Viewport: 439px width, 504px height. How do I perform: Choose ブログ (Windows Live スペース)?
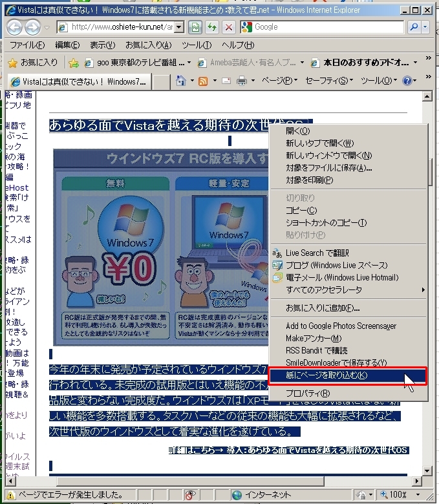point(348,266)
